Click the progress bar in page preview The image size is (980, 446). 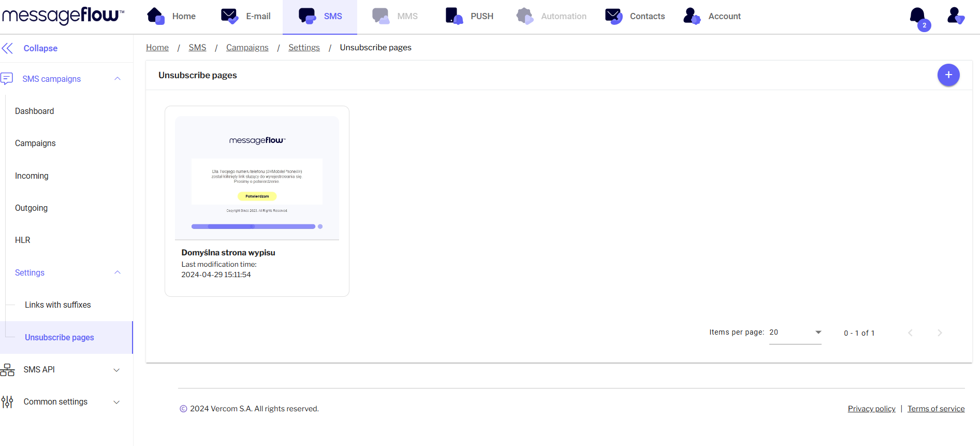click(x=253, y=226)
